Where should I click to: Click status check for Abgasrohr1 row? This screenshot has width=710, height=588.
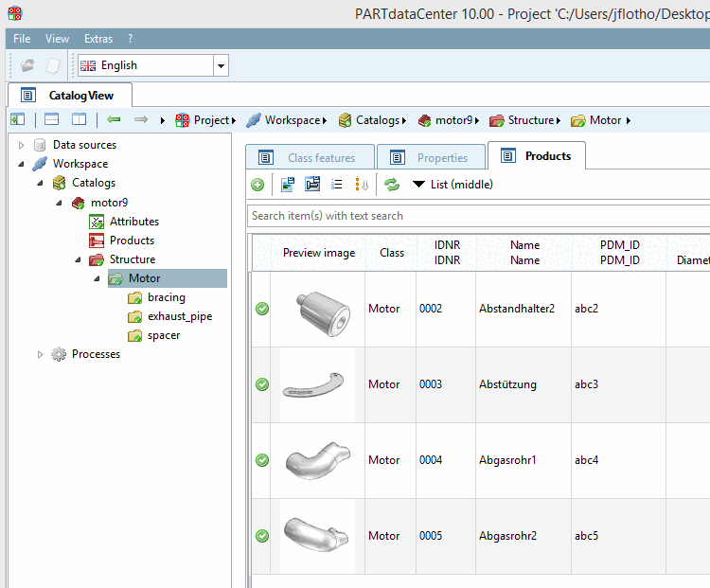(262, 460)
